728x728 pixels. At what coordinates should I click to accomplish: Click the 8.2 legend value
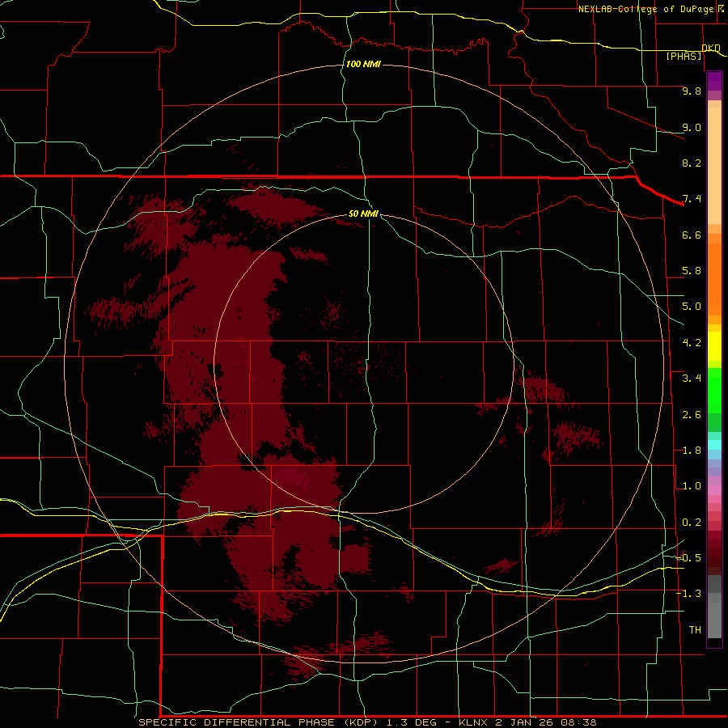[692, 163]
